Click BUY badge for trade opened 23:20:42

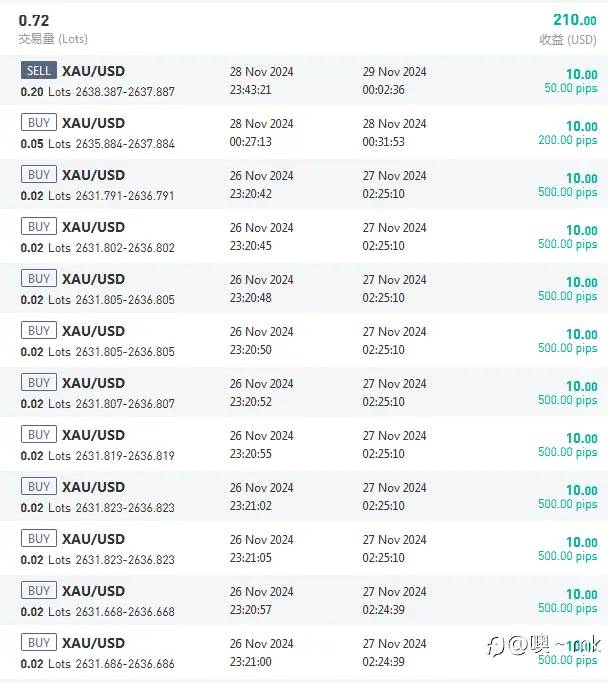pyautogui.click(x=39, y=174)
